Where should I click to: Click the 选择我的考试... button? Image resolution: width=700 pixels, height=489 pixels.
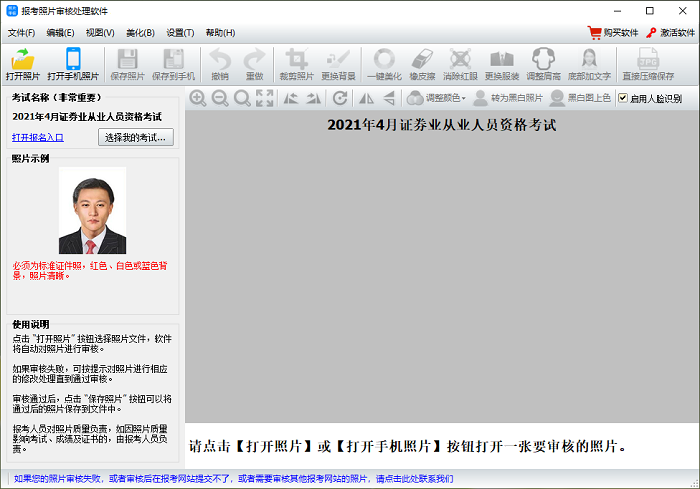point(137,137)
